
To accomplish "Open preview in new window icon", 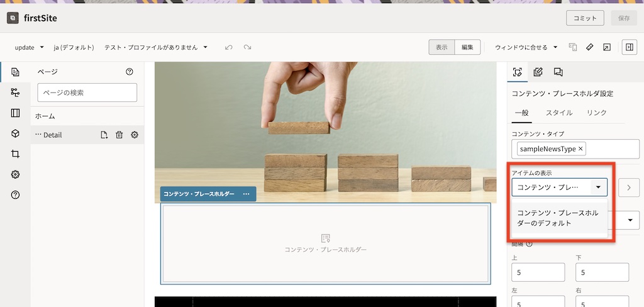I will 607,47.
